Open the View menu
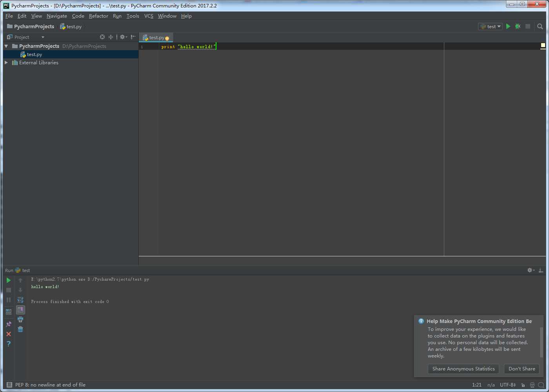 click(36, 16)
